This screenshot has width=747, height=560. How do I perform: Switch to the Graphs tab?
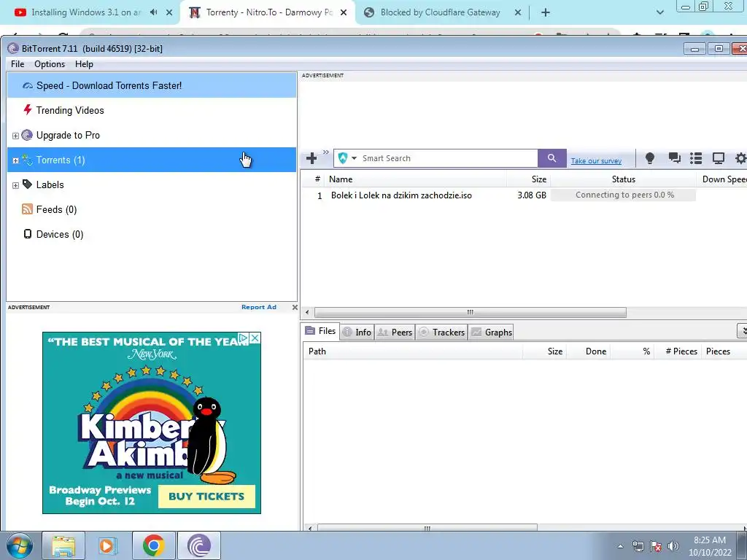491,332
